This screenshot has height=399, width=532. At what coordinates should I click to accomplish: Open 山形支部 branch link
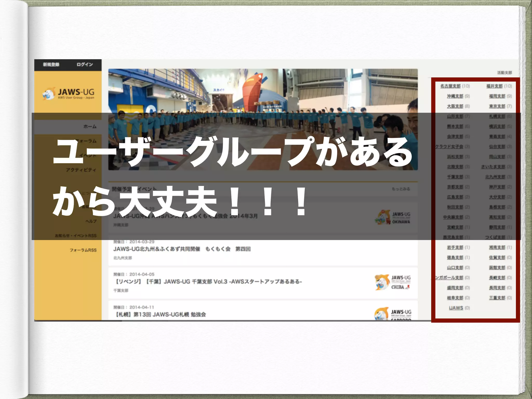[455, 116]
